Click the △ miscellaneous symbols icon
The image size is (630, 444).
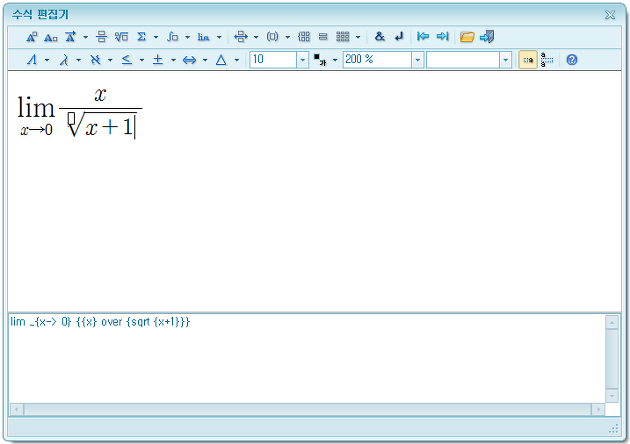point(221,60)
